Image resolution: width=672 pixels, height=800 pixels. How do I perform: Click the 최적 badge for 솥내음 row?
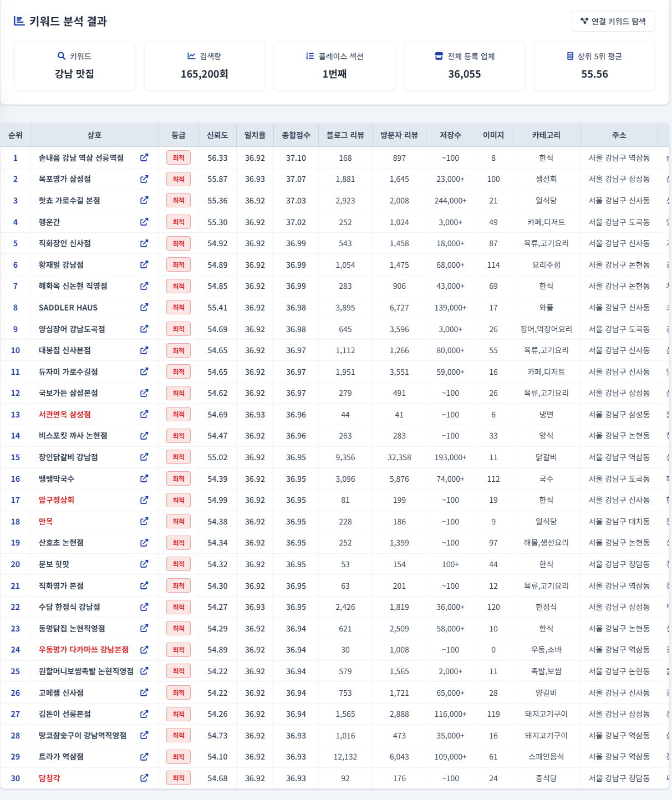179,158
